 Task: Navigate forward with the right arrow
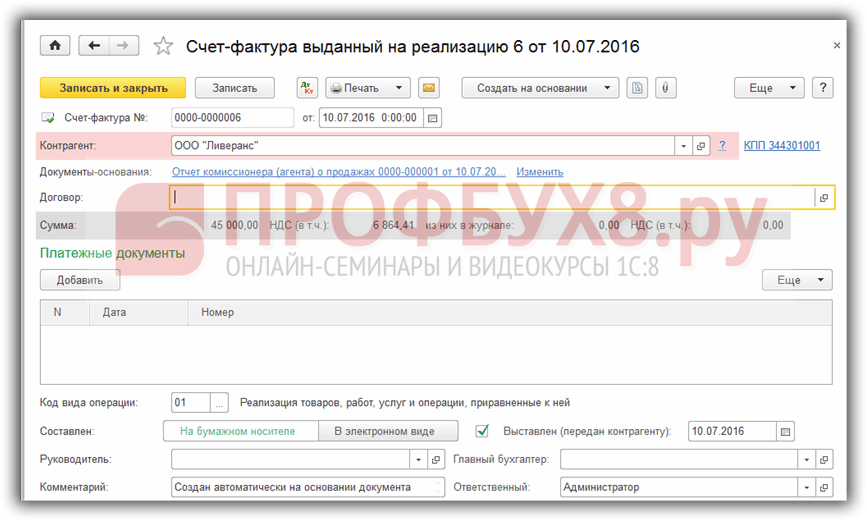pos(123,45)
